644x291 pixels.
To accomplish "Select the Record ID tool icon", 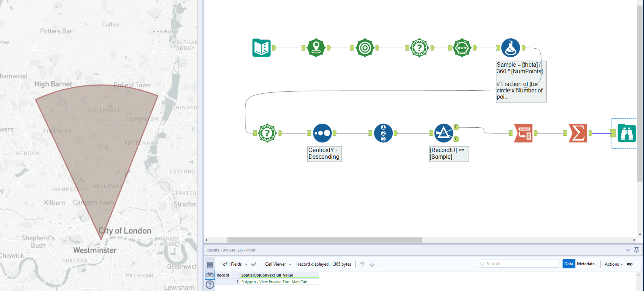I will pyautogui.click(x=383, y=133).
